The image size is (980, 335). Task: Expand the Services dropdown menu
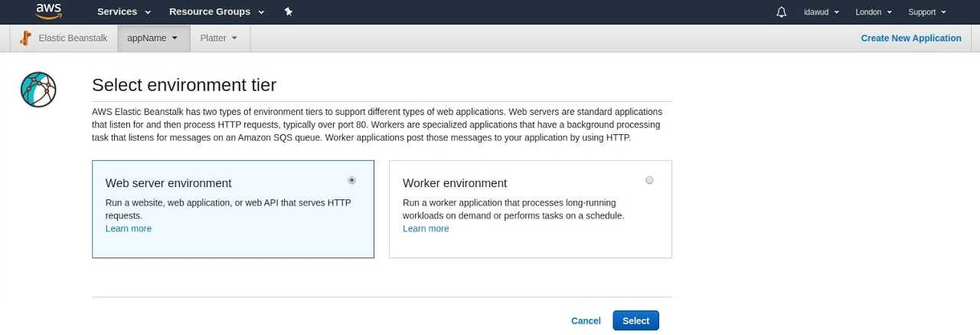124,11
